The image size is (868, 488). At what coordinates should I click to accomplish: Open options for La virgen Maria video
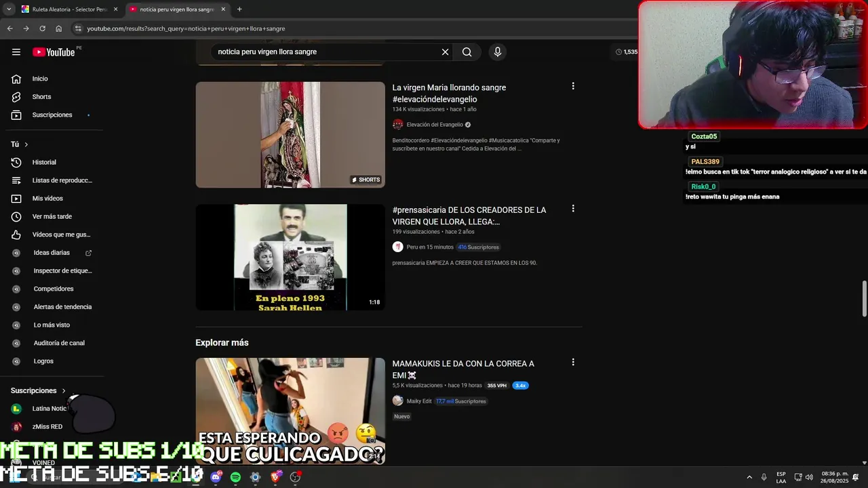(573, 86)
